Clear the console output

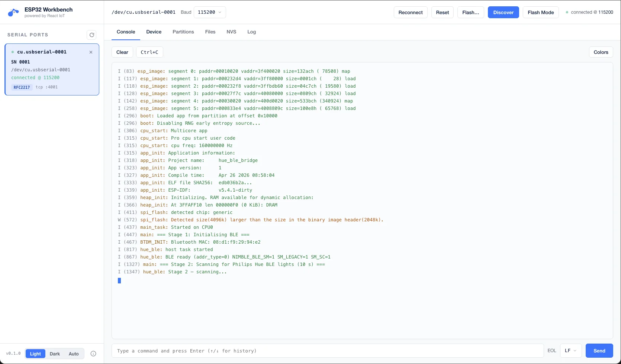tap(122, 52)
